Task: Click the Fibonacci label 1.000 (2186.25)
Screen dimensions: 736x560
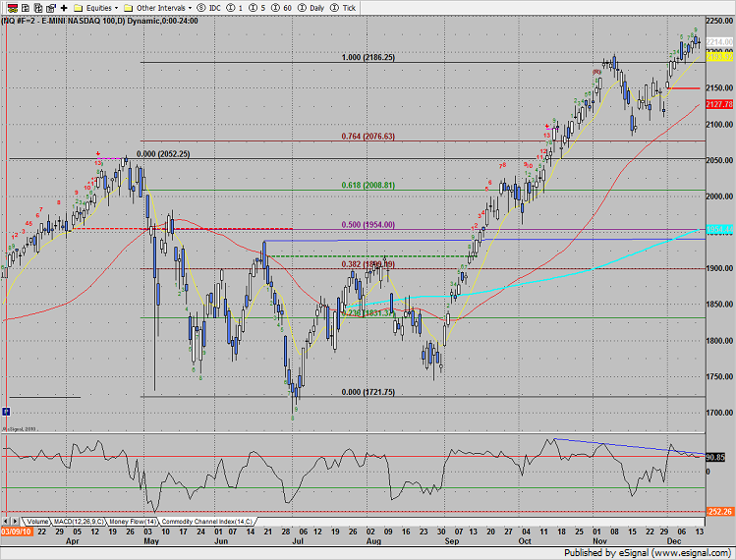Action: click(x=368, y=57)
